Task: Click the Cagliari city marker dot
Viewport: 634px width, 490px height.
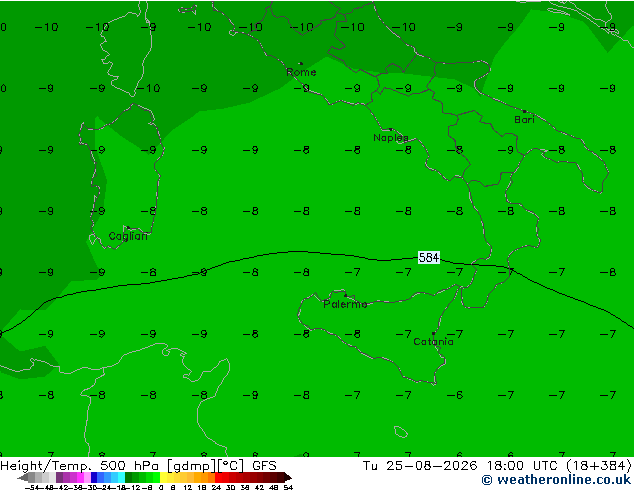Action: click(128, 228)
